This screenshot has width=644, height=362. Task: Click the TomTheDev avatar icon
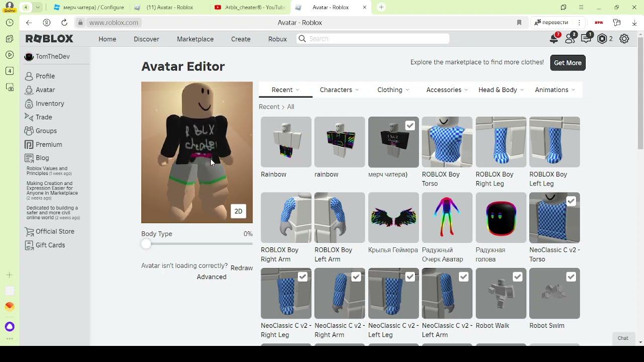tap(29, 56)
